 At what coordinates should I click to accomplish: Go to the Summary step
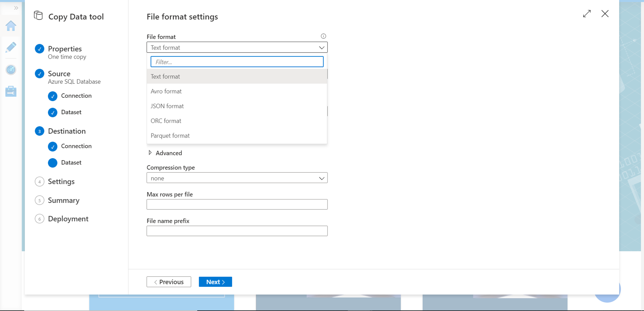pyautogui.click(x=63, y=200)
